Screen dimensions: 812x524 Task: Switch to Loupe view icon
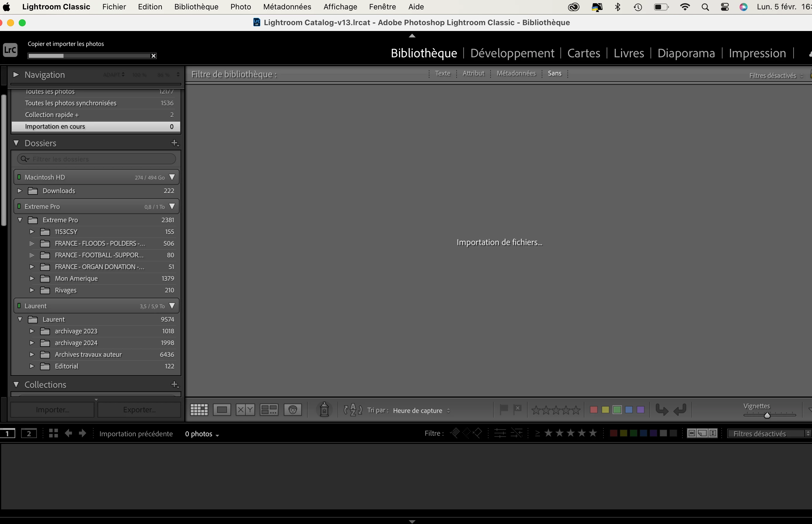[x=222, y=410]
